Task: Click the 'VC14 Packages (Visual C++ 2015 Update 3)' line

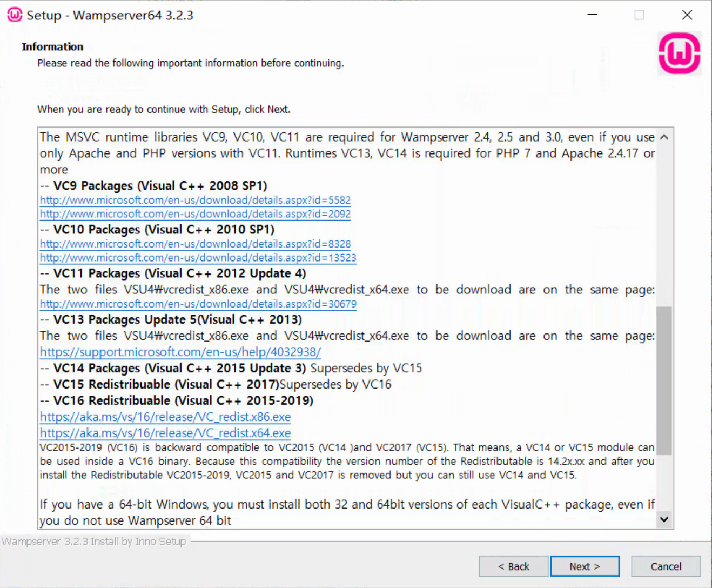Action: click(231, 368)
